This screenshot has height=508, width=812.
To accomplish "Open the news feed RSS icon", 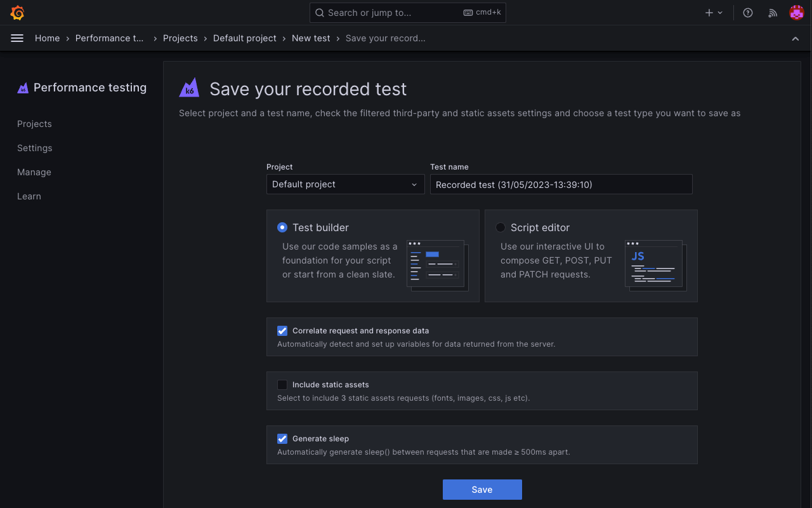I will tap(773, 13).
